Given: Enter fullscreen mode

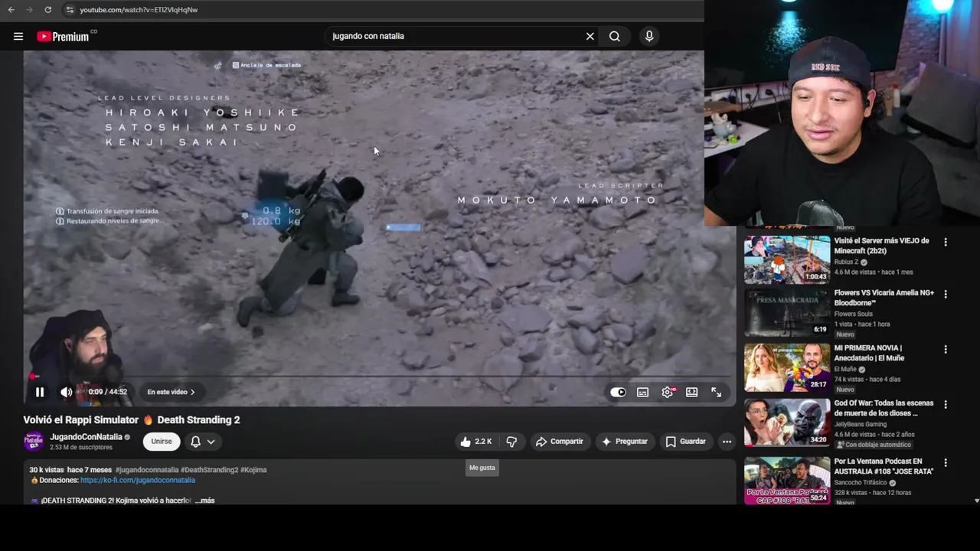Looking at the screenshot, I should point(717,392).
